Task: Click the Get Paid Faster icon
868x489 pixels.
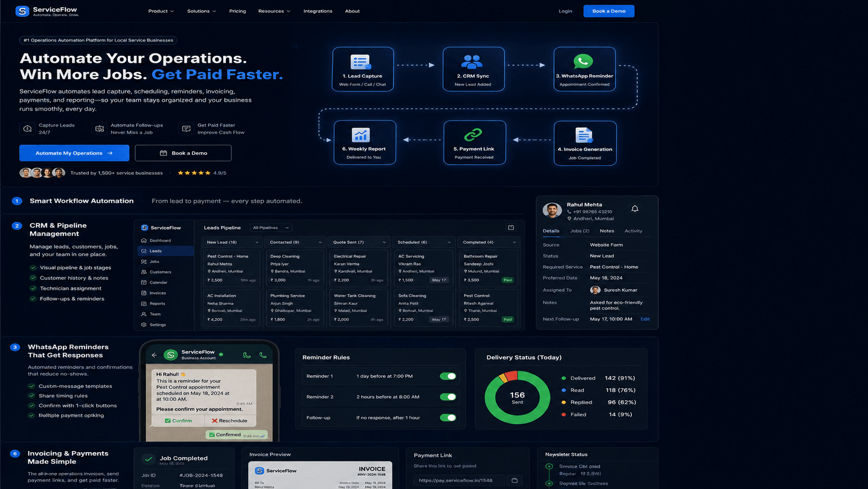Action: (x=186, y=128)
